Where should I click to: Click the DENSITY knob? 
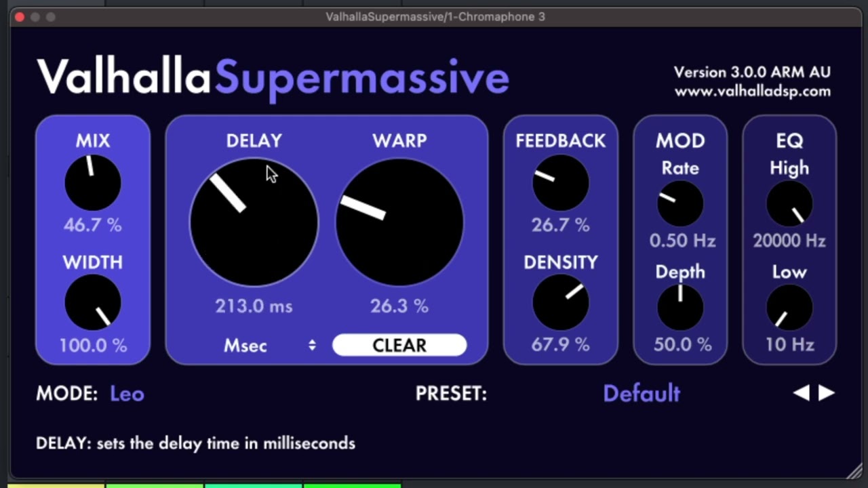point(560,302)
